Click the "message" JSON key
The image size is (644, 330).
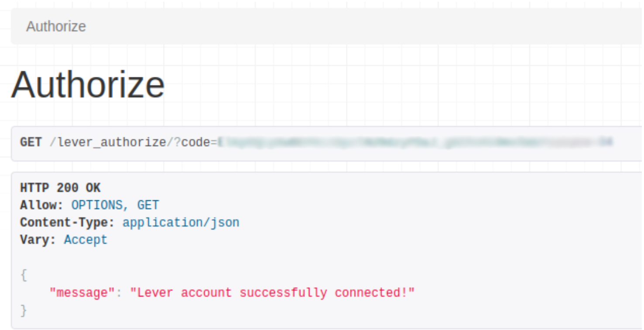pos(82,292)
